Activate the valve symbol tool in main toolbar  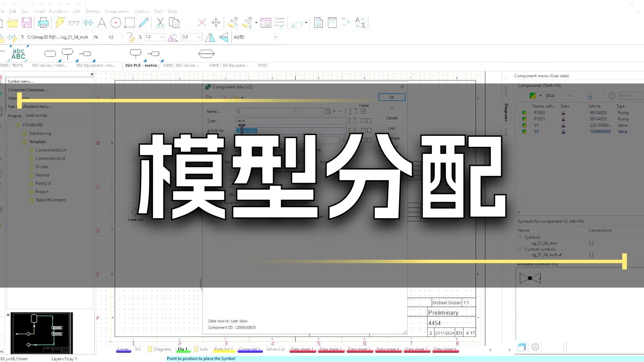point(88,23)
